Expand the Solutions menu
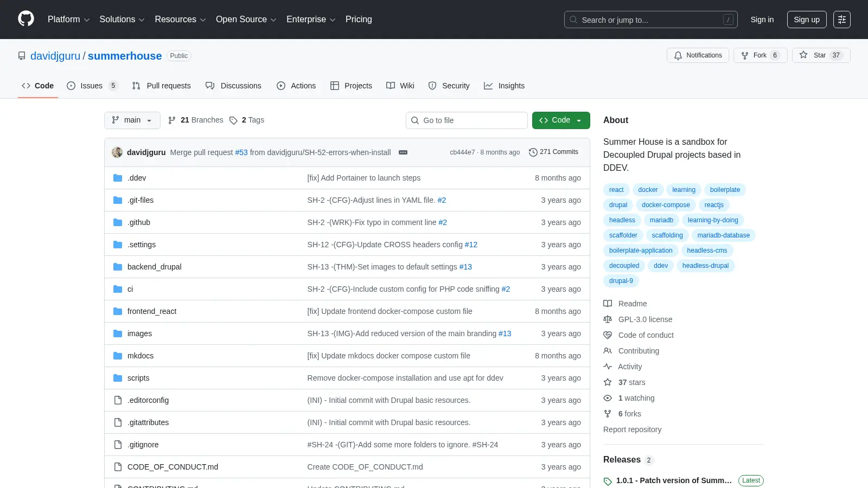This screenshot has height=488, width=868. (x=122, y=20)
